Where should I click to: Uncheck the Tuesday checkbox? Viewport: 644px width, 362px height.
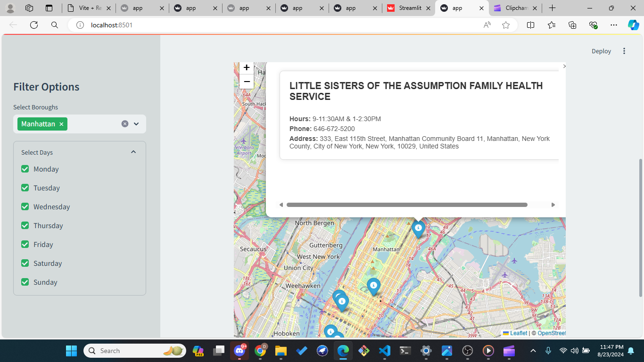coord(25,188)
